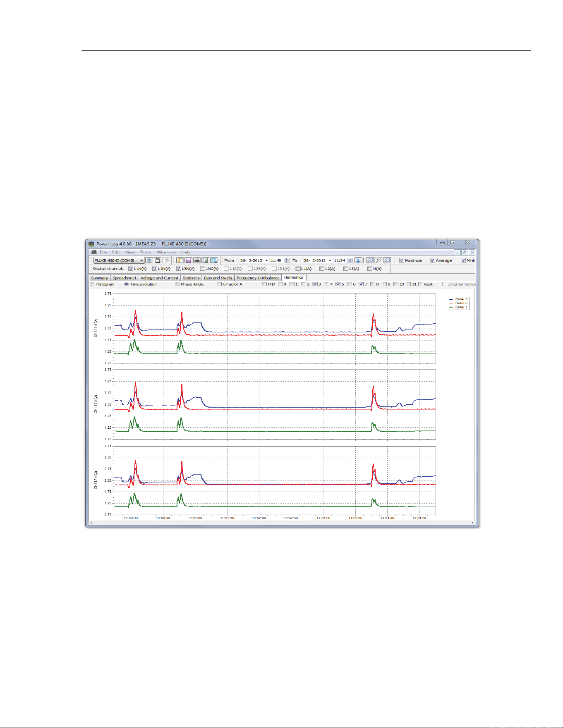Click the Order 3 blue legend entry
Screen dimensions: 563x728
[458, 299]
